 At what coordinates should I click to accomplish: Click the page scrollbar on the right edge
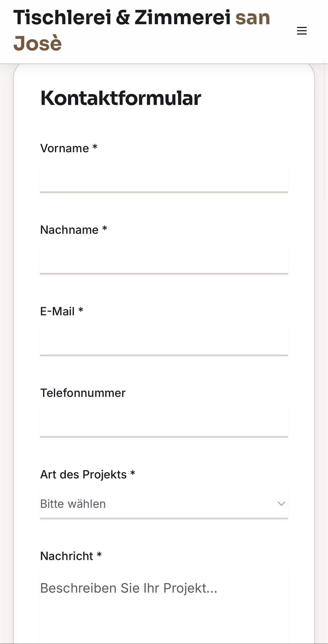point(324,130)
